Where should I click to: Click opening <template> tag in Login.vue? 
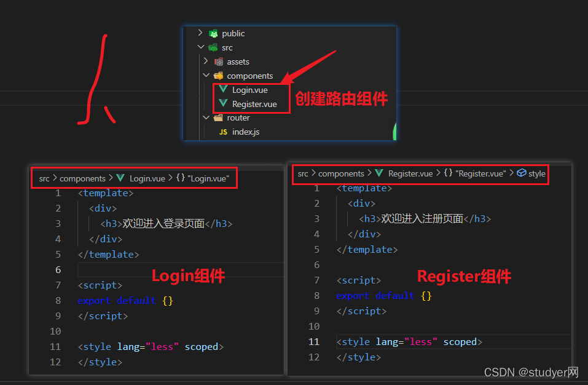pyautogui.click(x=106, y=193)
